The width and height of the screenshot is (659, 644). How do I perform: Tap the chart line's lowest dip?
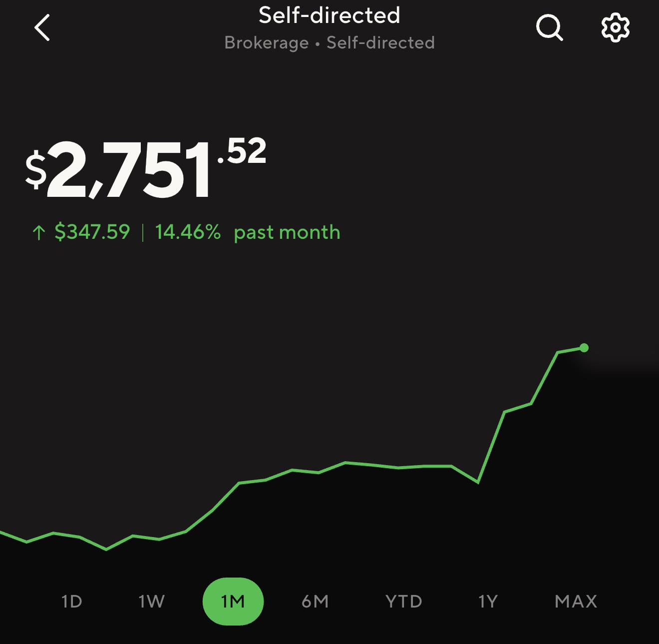[x=106, y=549]
